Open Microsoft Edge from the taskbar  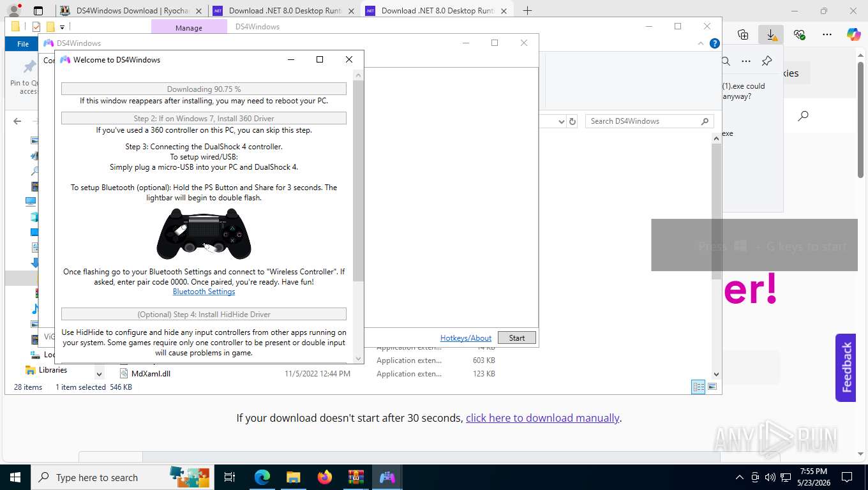point(262,477)
